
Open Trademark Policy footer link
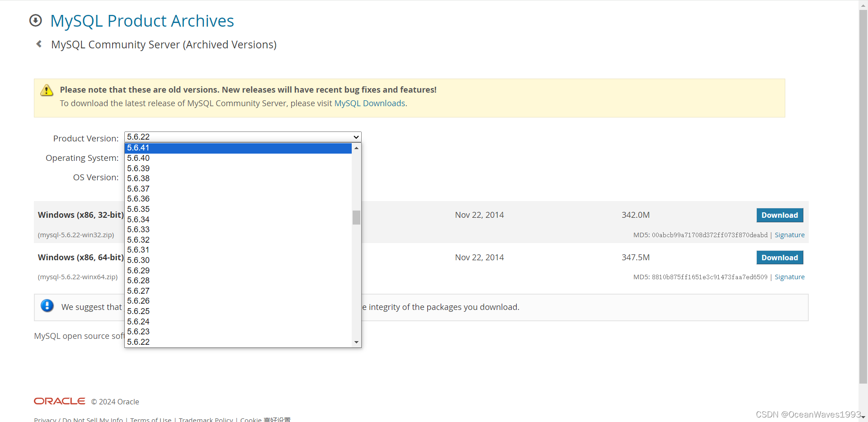coord(206,420)
